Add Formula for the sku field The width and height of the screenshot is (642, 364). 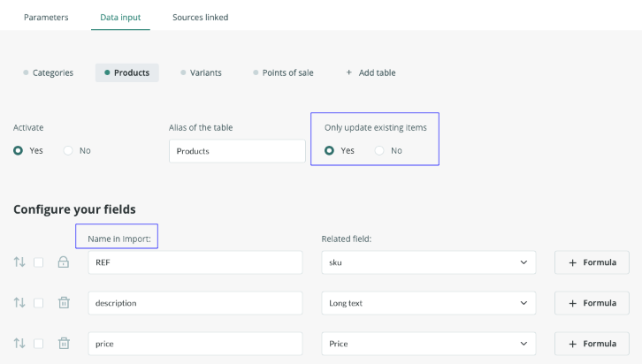[592, 262]
